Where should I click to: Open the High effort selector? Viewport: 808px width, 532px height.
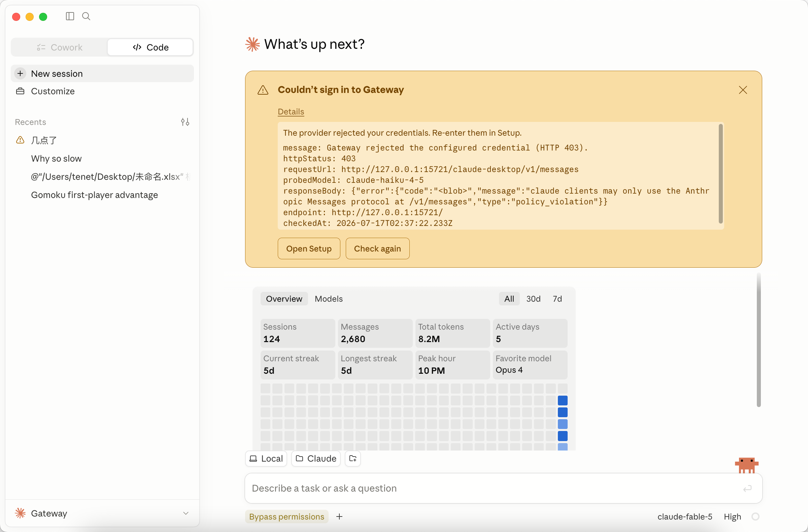point(732,517)
